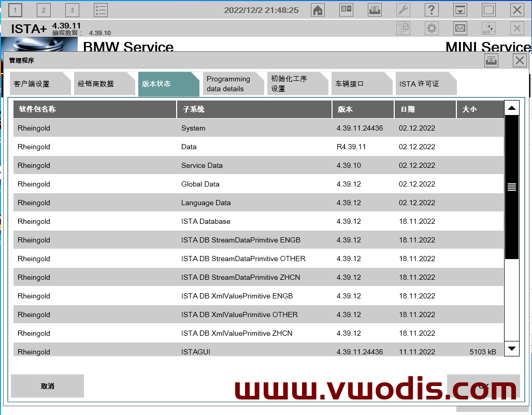Click the 大小 column header
Screen dimensions: 532x415
click(480, 109)
